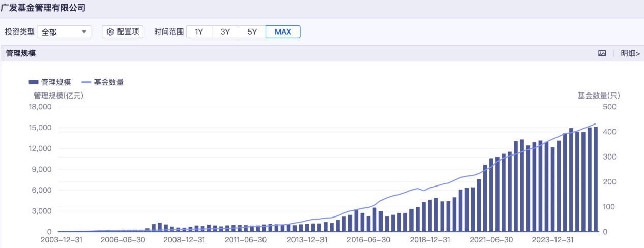Click the 2023-12-31 date label on axis
Viewport: 644px width, 248px height.
[x=552, y=240]
